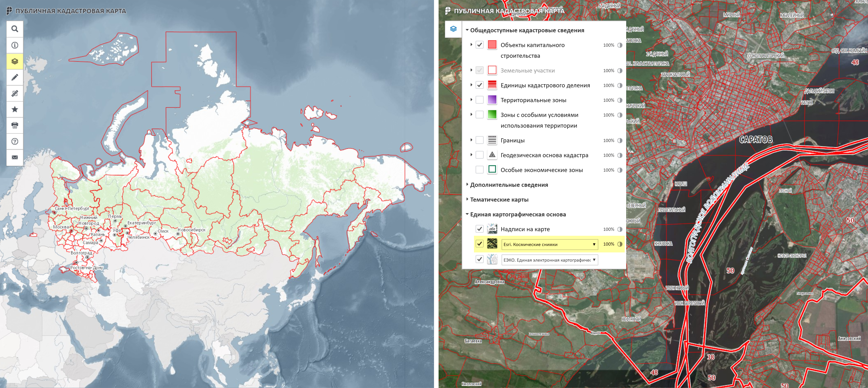This screenshot has height=388, width=868.
Task: Click Москва city label on map
Action: 61,227
